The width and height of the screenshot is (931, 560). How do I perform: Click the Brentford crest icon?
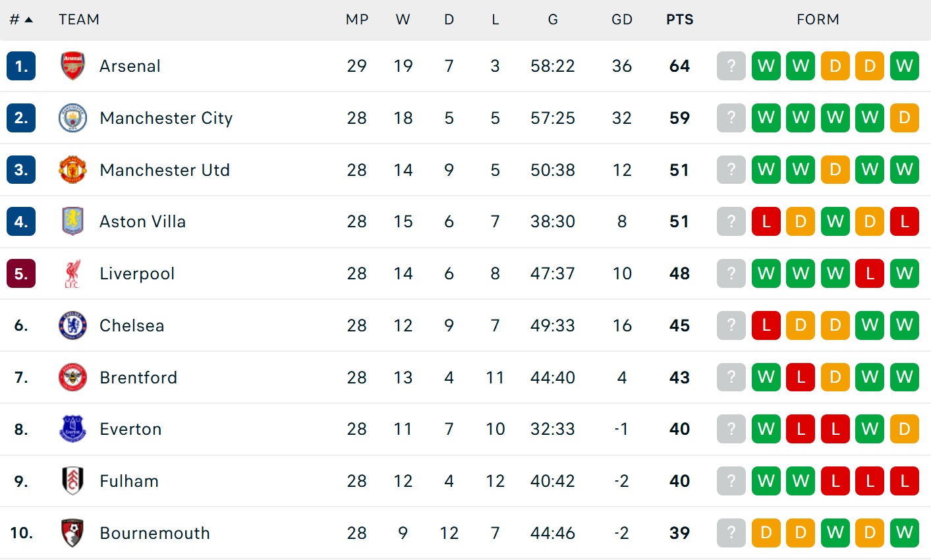[72, 378]
